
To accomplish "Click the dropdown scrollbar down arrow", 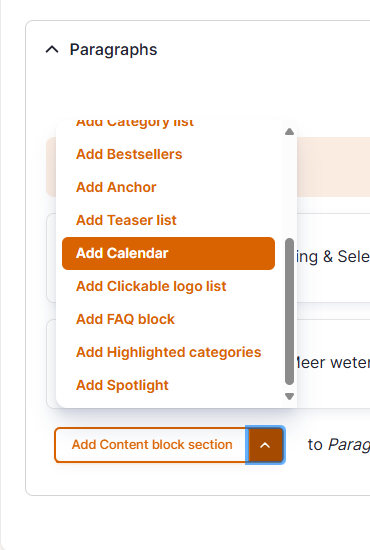I will click(289, 396).
